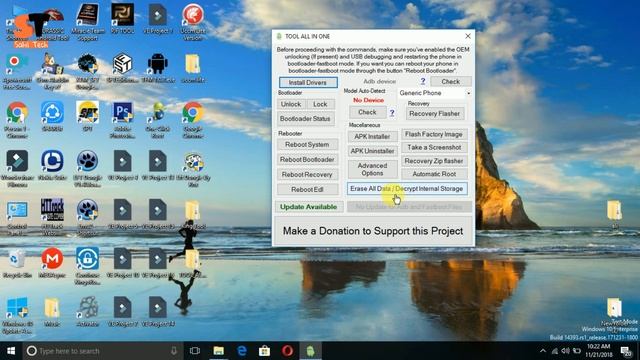Open the Control Panel desktop shortcut
Screen dimensions: 640x360
(x=17, y=211)
